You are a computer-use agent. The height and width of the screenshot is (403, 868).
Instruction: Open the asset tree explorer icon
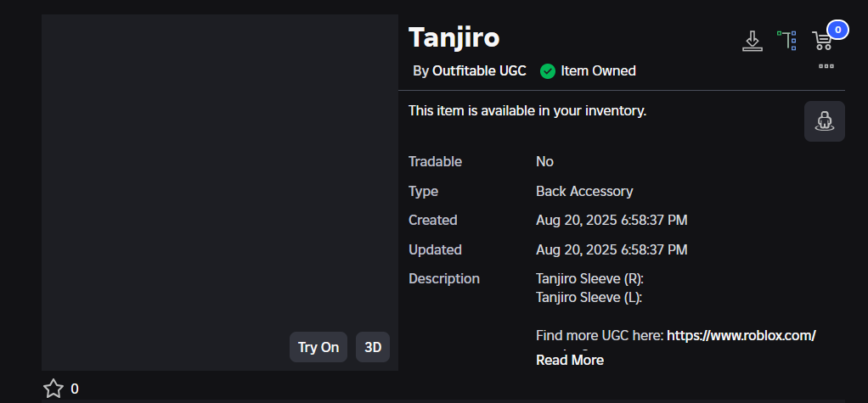(x=786, y=41)
